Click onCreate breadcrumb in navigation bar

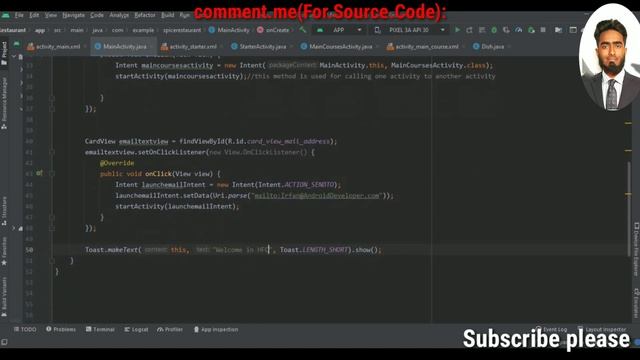click(273, 30)
